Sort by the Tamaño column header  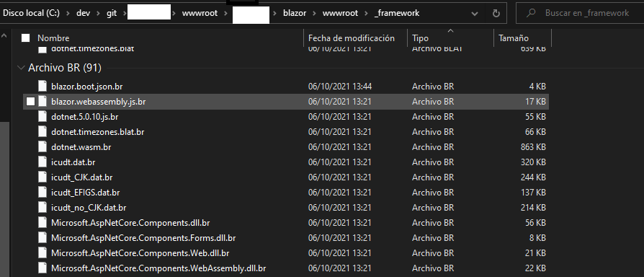514,38
